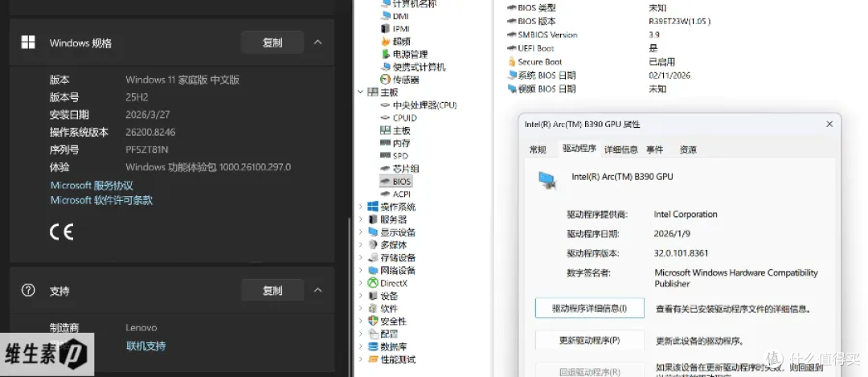Viewport: 868px width, 377px height.
Task: Switch to the 事件 tab
Action: coord(654,150)
